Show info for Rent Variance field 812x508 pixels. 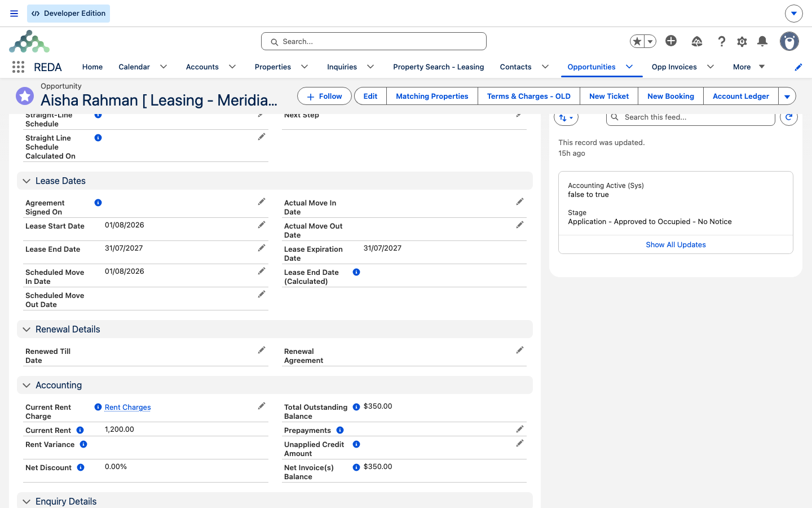pos(83,444)
